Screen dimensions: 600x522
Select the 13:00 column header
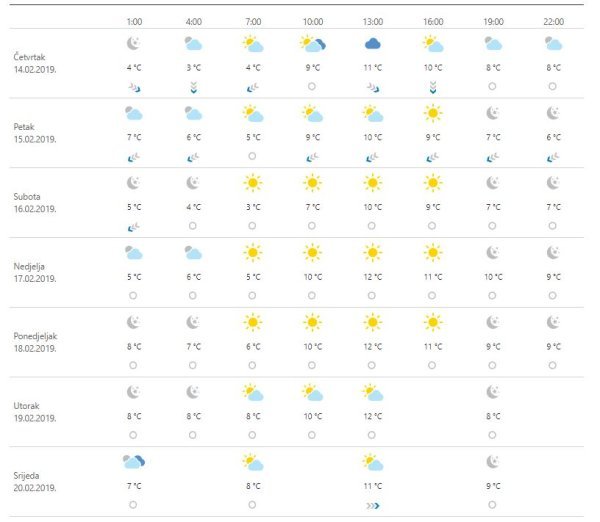click(372, 21)
